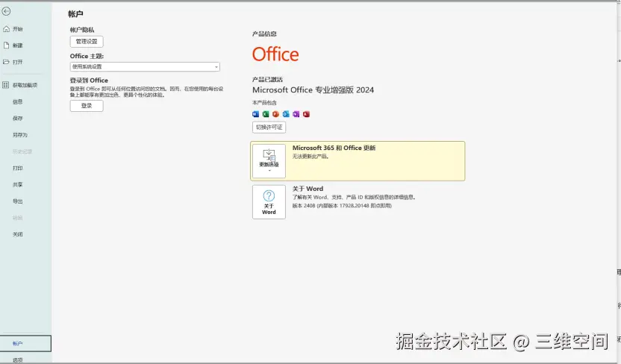Click the Microsoft Office 专业增强版 2024 text
This screenshot has width=621, height=364.
313,90
